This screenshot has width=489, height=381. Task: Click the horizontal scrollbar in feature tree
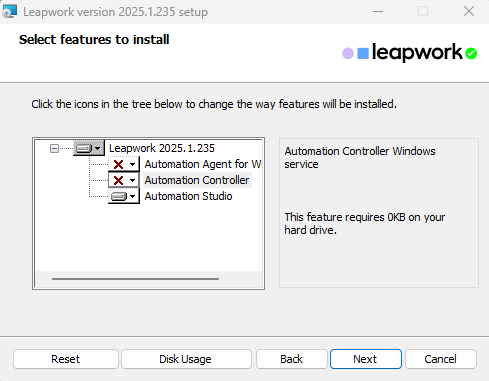click(x=135, y=279)
